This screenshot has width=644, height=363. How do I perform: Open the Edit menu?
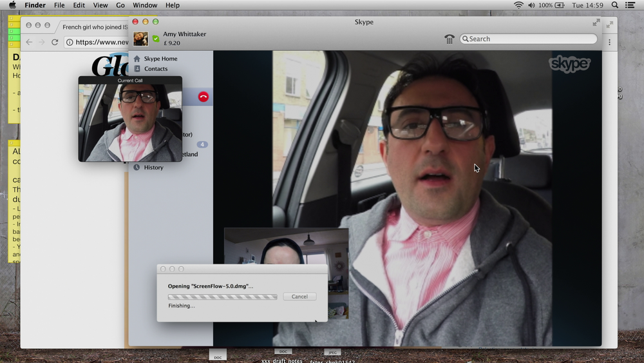click(79, 5)
